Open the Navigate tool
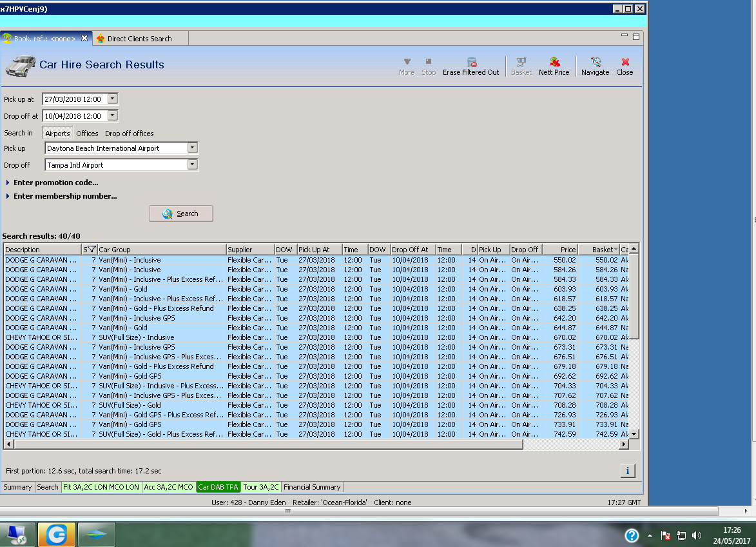 (595, 66)
